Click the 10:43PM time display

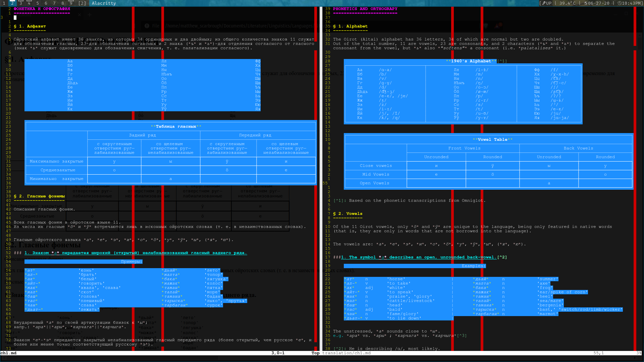click(x=632, y=3)
